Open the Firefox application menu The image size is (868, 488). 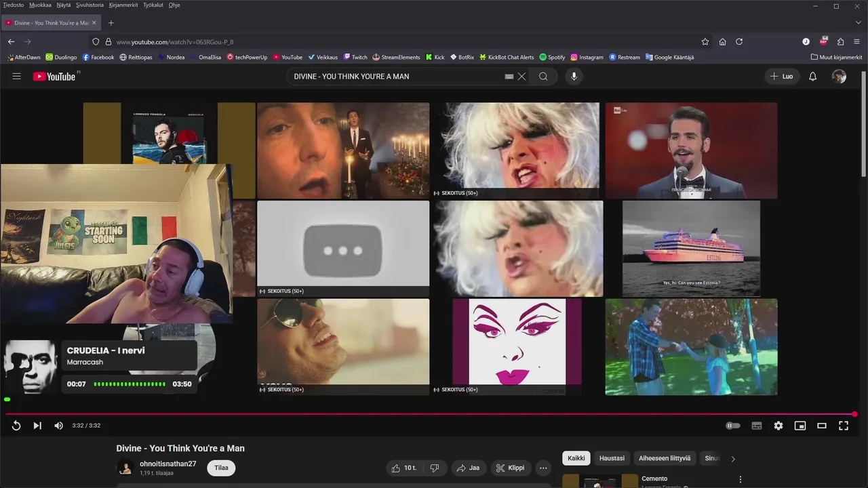pyautogui.click(x=857, y=41)
